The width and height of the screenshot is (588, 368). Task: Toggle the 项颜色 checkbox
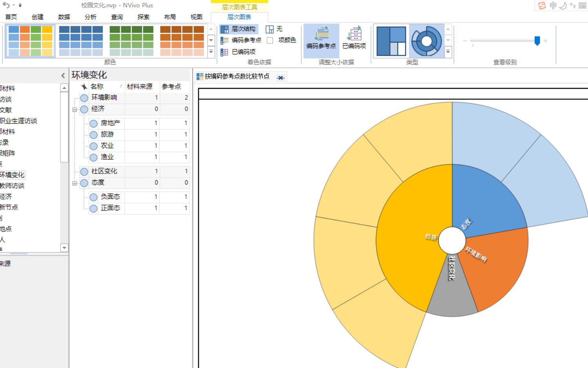270,40
